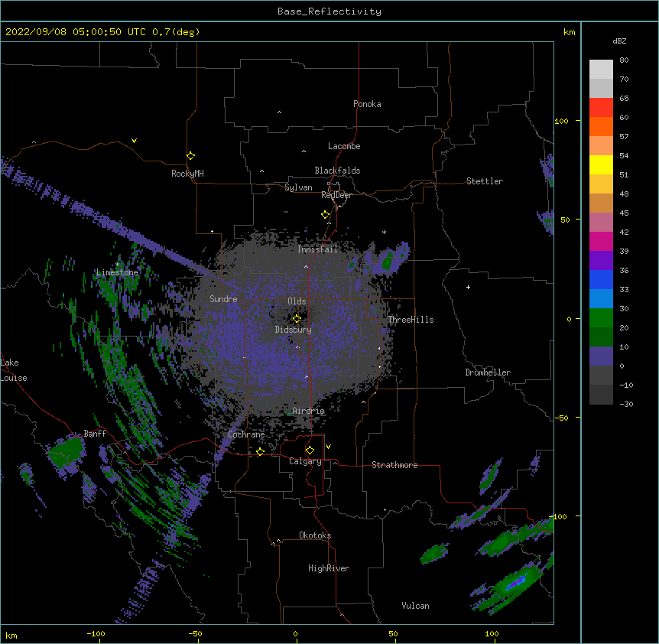Pick the red swatch between 65 and 60 dBZ

click(x=601, y=108)
